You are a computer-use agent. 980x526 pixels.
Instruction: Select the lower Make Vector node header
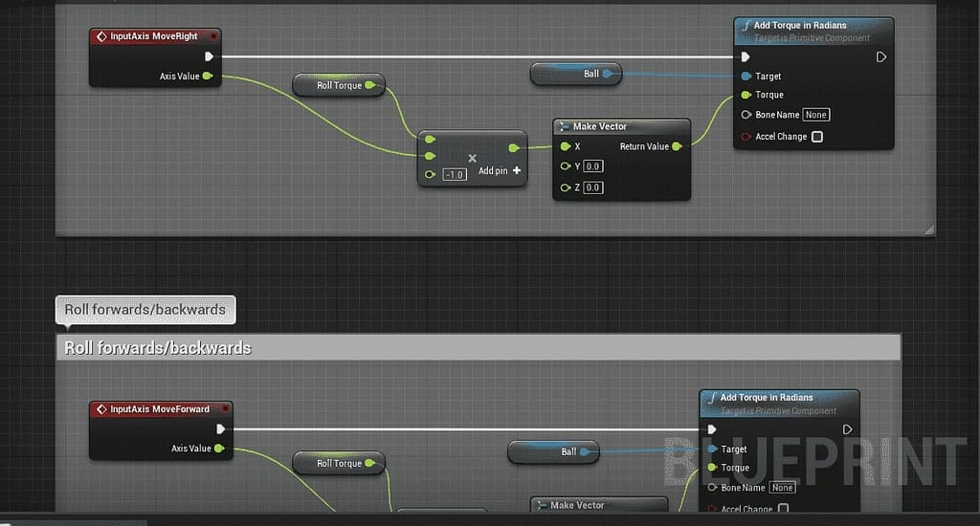(x=599, y=505)
